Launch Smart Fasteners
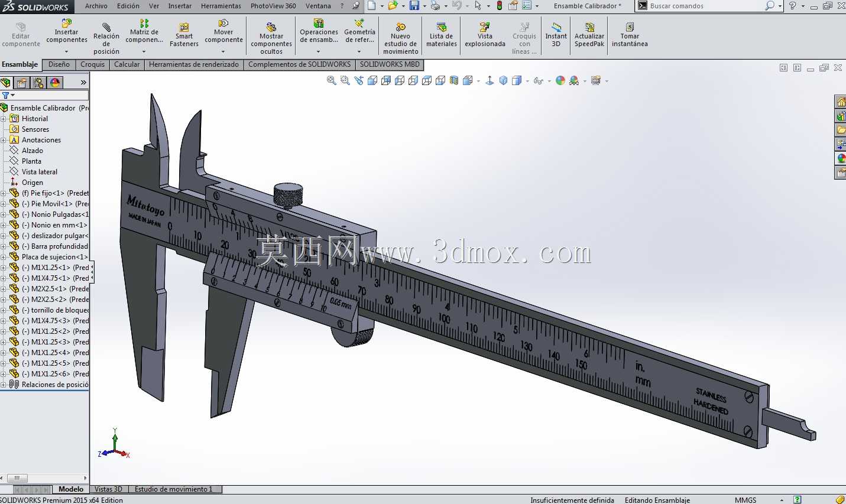The width and height of the screenshot is (846, 504). (x=184, y=34)
